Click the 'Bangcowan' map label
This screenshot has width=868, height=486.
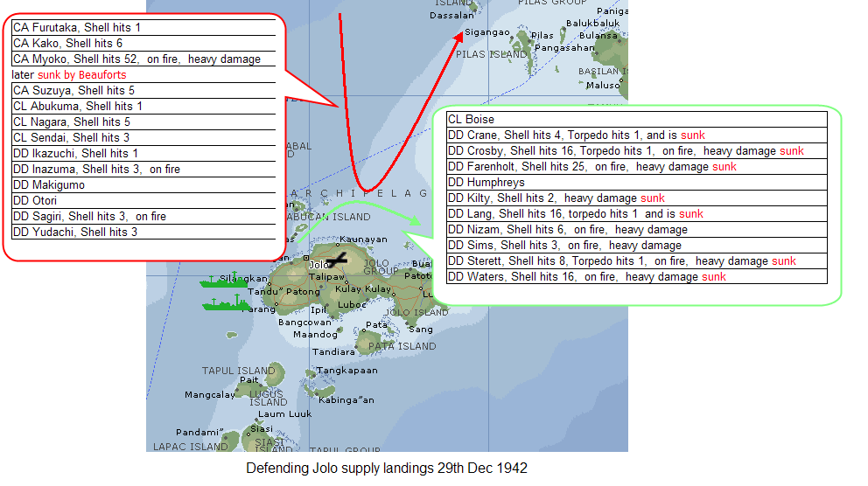[304, 323]
